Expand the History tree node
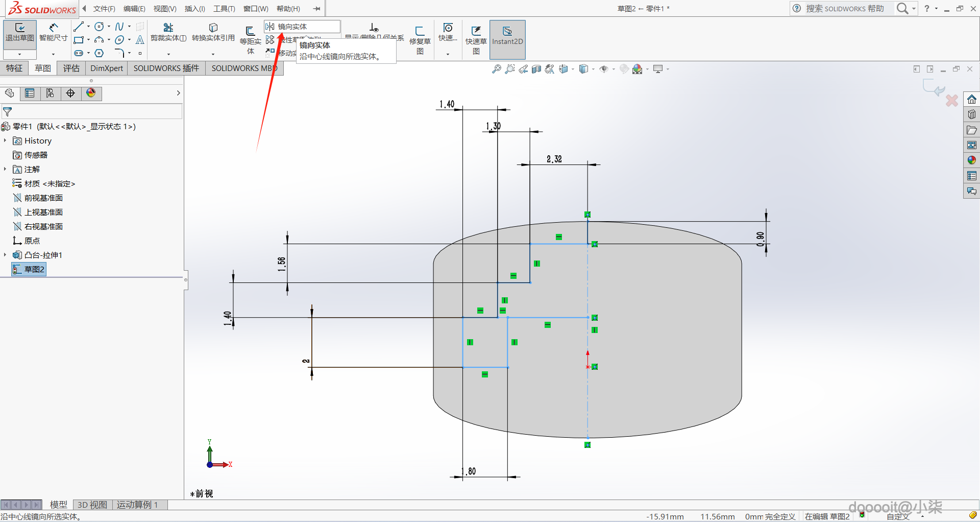Screen dimensions: 980x522 [x=5, y=140]
